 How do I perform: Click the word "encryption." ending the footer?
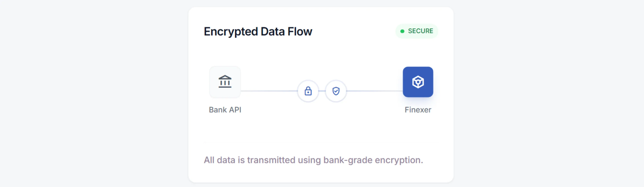coord(399,160)
